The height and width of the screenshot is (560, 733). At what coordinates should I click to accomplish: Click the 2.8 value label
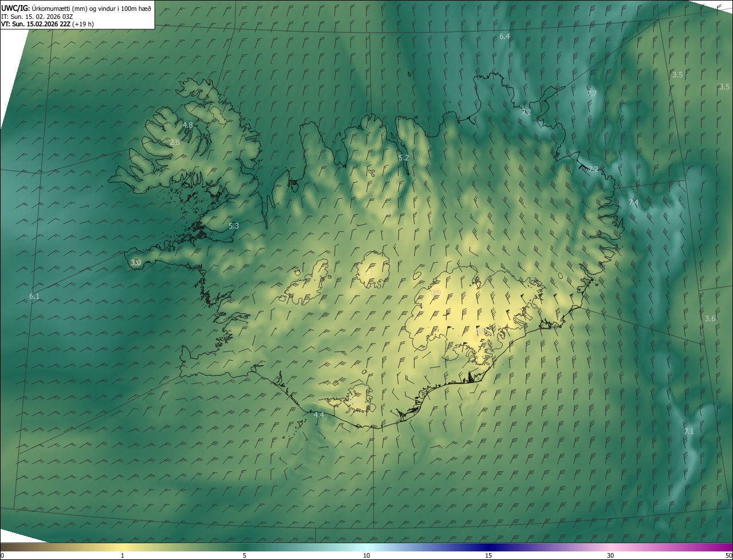click(175, 142)
